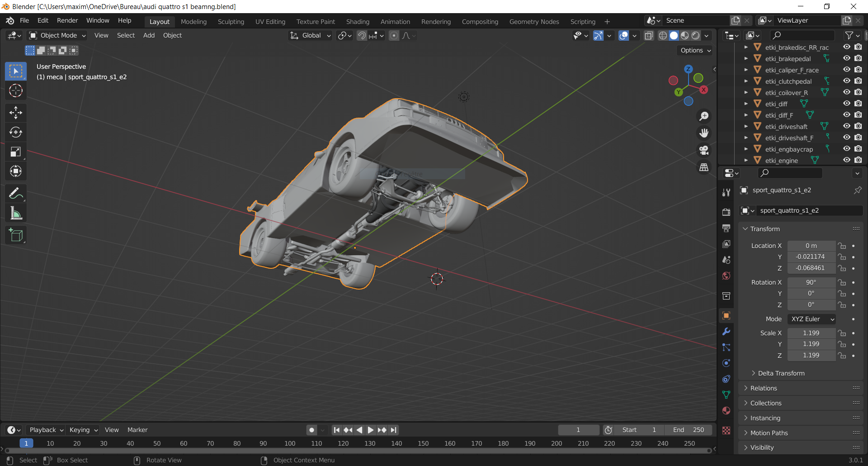Open the World properties tab
The width and height of the screenshot is (868, 466).
[726, 276]
